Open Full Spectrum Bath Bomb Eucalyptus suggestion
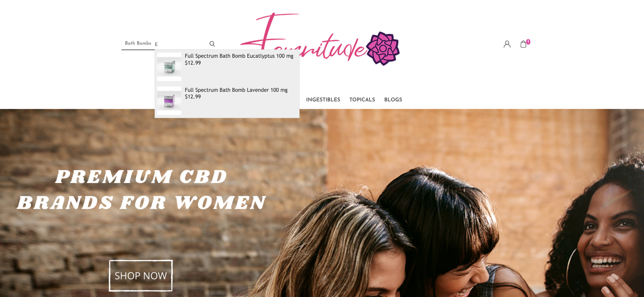Image resolution: width=644 pixels, height=297 pixels. (239, 56)
